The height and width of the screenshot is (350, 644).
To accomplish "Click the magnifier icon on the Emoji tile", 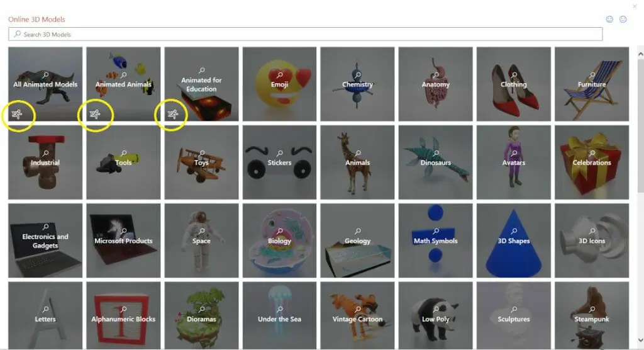I will tap(280, 75).
